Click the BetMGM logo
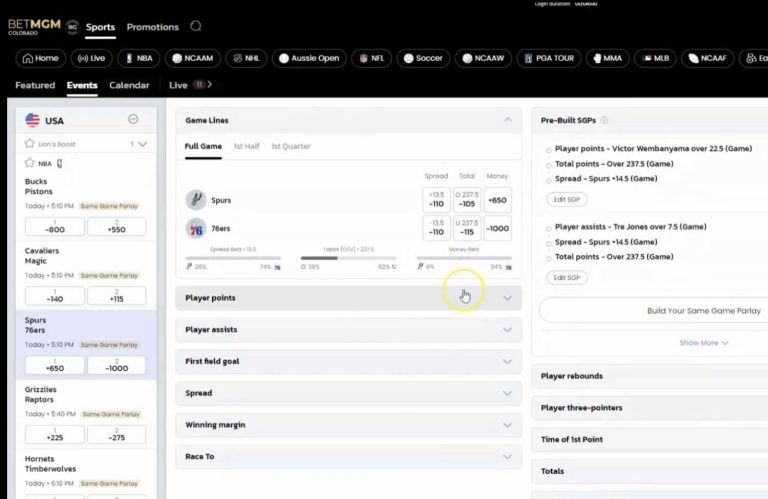 tap(34, 26)
